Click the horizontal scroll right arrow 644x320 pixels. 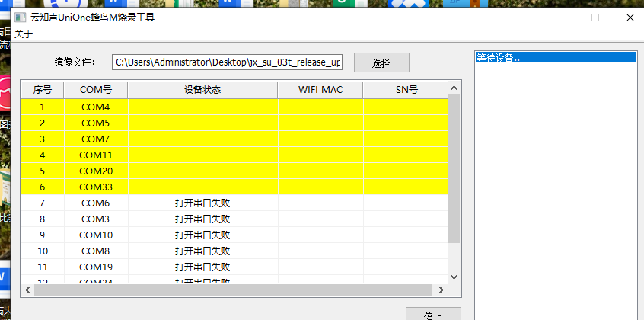tap(442, 290)
